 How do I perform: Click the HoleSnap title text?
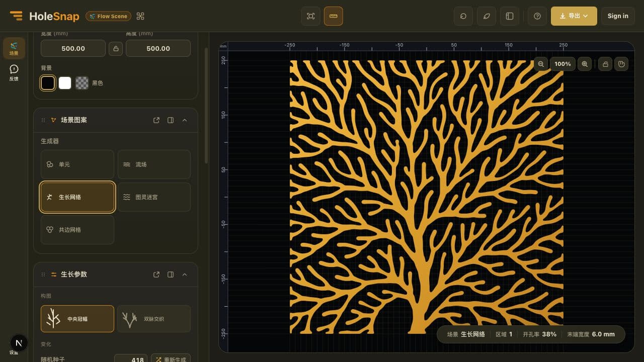coord(54,16)
